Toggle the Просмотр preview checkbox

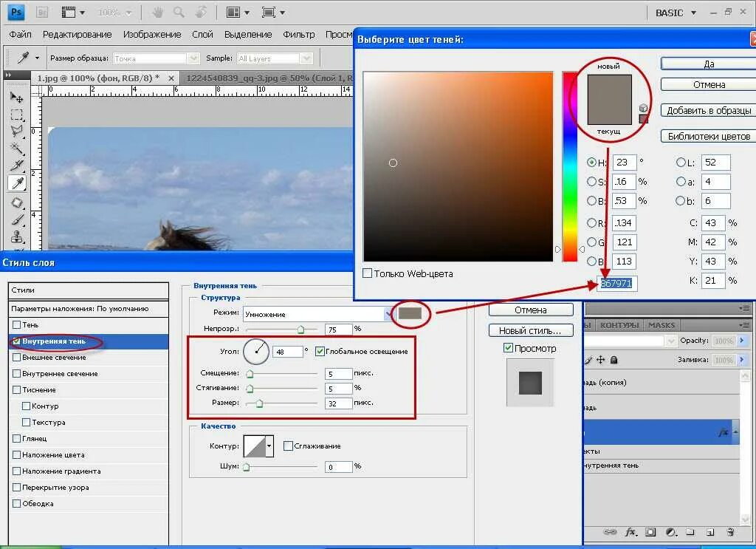(508, 348)
